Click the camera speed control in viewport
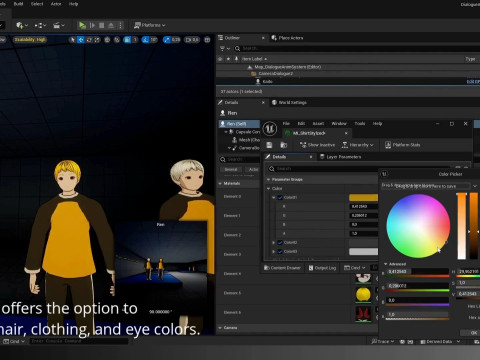The height and width of the screenshot is (360, 480). tap(192, 40)
